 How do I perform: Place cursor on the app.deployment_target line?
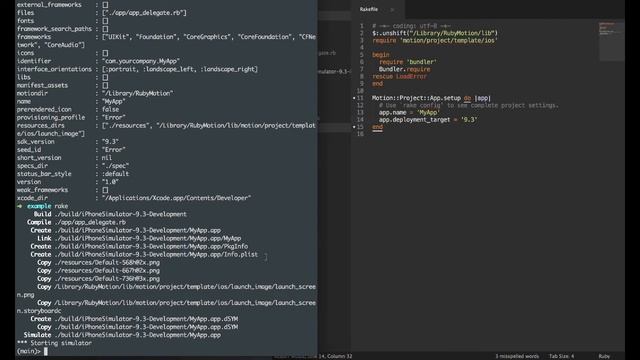(428, 120)
